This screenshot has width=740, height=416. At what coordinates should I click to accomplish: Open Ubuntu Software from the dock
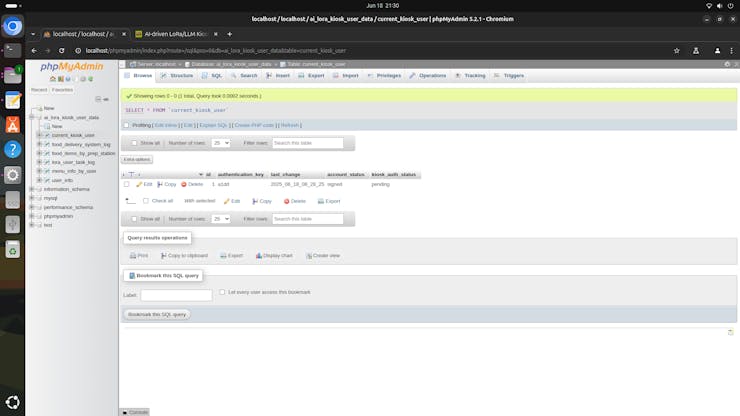pyautogui.click(x=13, y=125)
